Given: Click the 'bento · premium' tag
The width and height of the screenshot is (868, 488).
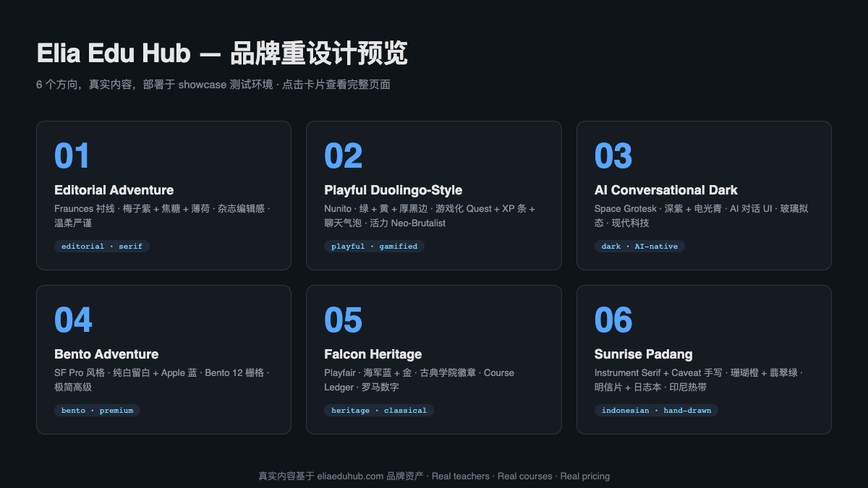Looking at the screenshot, I should pyautogui.click(x=97, y=411).
